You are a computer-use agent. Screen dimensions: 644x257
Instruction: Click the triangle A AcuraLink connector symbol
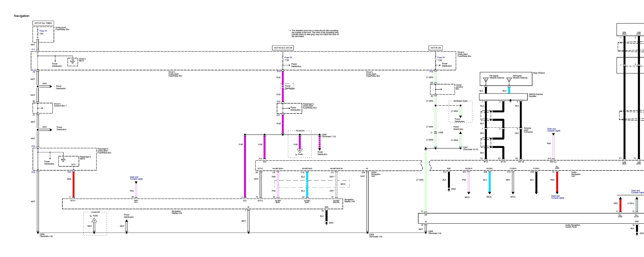click(x=94, y=220)
